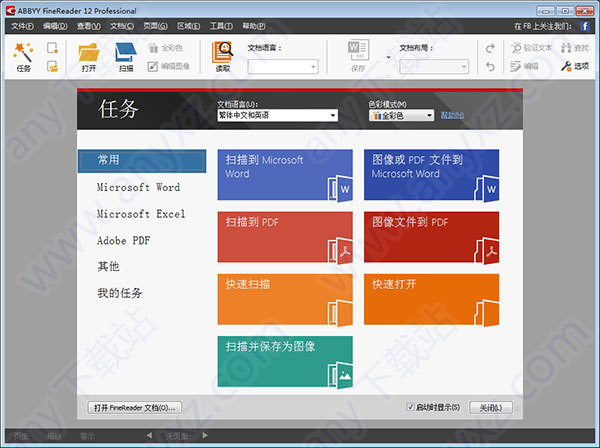The width and height of the screenshot is (600, 448).
Task: Open the Edit menu
Action: click(55, 26)
